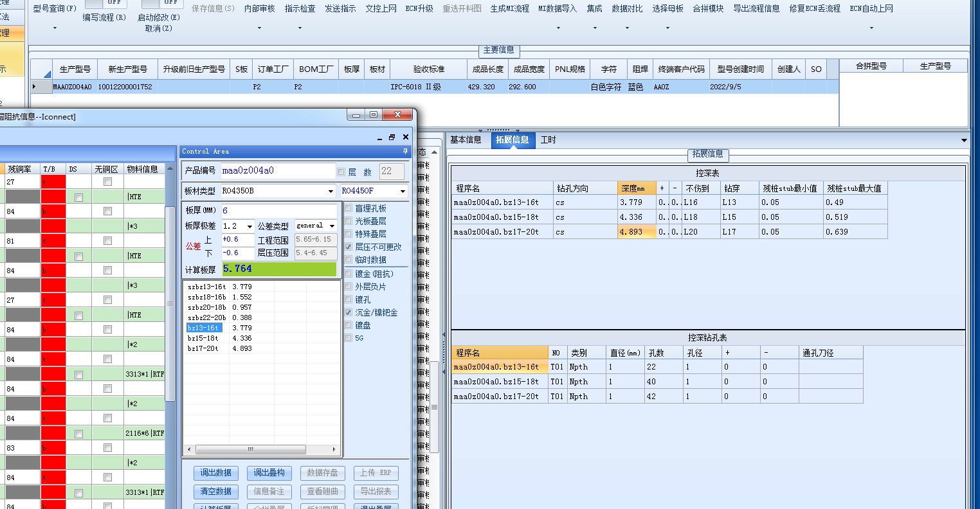Click 调出叠构 button

tap(269, 473)
